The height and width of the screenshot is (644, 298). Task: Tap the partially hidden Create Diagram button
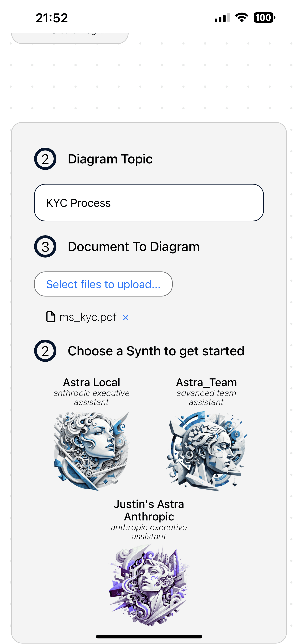click(70, 38)
